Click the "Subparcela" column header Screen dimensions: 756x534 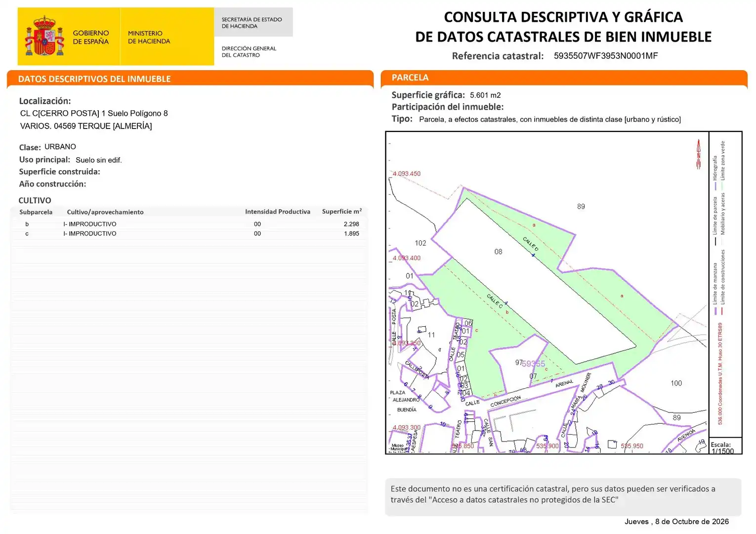pyautogui.click(x=36, y=212)
